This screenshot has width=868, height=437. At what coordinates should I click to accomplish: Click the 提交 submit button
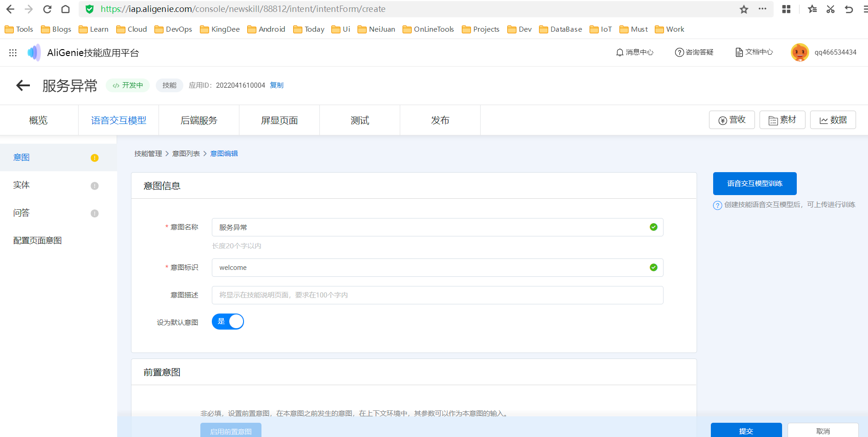(x=746, y=430)
